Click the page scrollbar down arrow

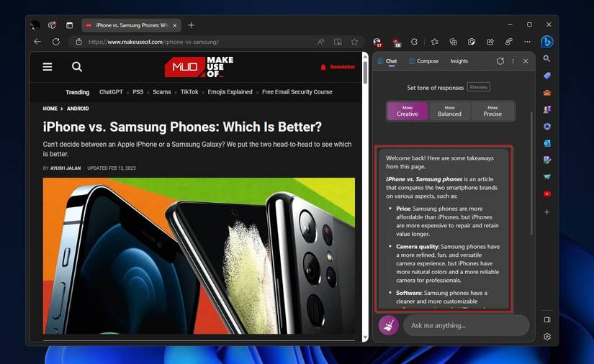(365, 337)
